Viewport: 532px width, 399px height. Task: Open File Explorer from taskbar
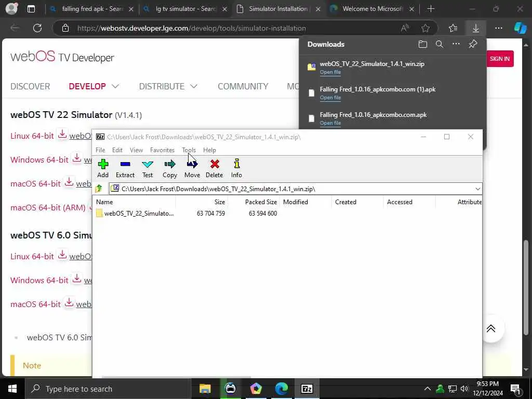(205, 389)
